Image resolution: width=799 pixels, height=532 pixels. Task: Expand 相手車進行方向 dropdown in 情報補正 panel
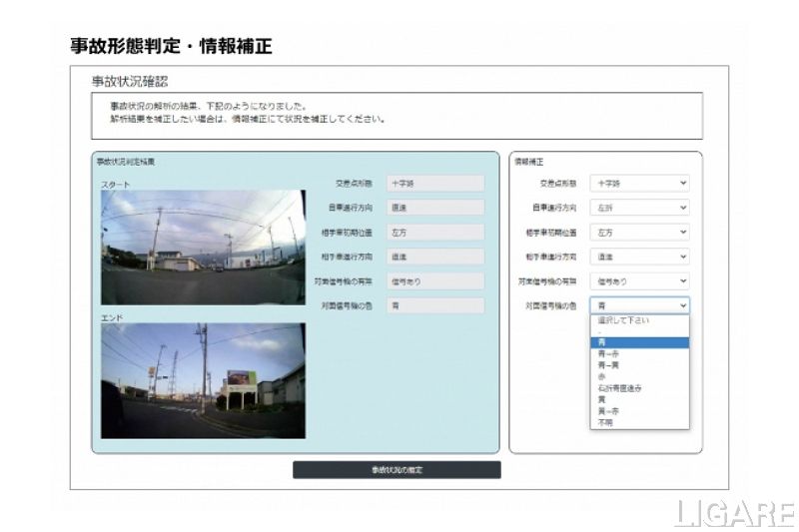pyautogui.click(x=639, y=257)
